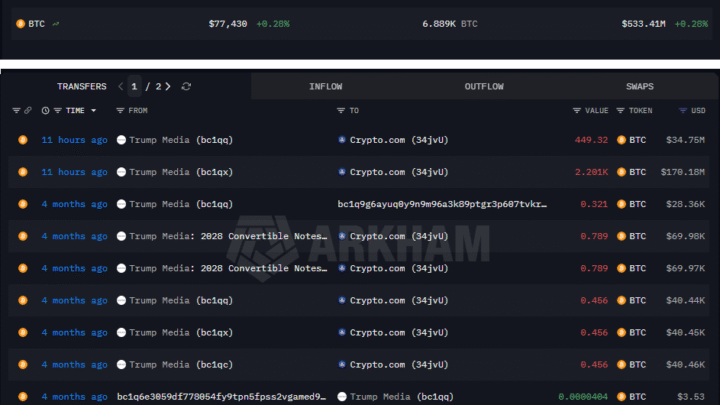720x405 pixels.
Task: Expand the TIME sort dropdown arrow
Action: pos(94,111)
